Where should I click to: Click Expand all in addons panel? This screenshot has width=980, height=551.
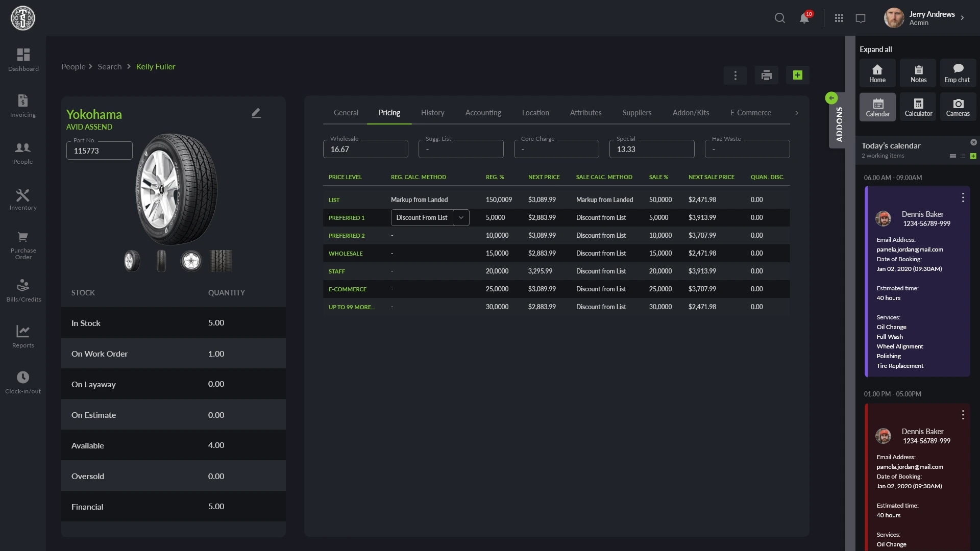point(875,49)
